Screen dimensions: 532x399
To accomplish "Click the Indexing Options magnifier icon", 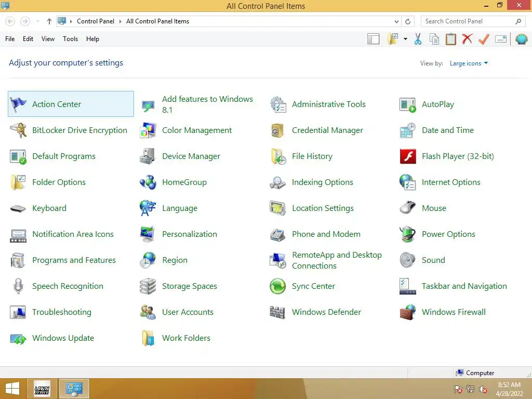I will 278,182.
